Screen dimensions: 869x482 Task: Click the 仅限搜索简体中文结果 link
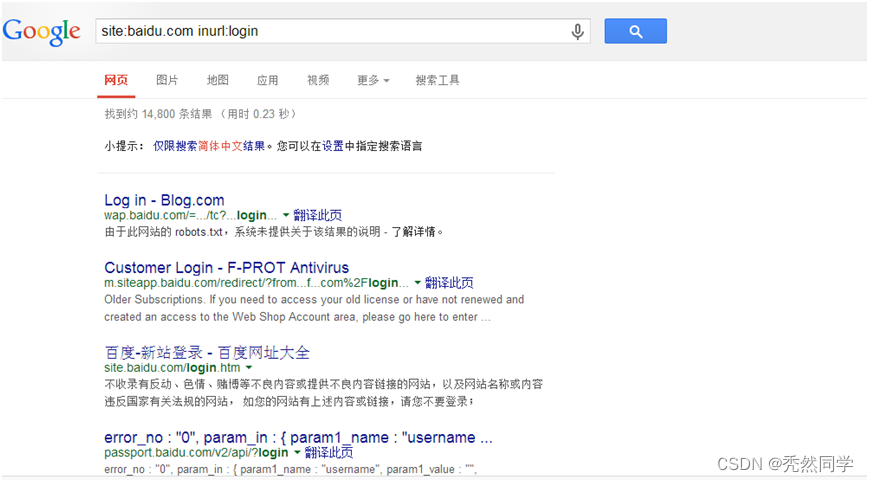[209, 146]
